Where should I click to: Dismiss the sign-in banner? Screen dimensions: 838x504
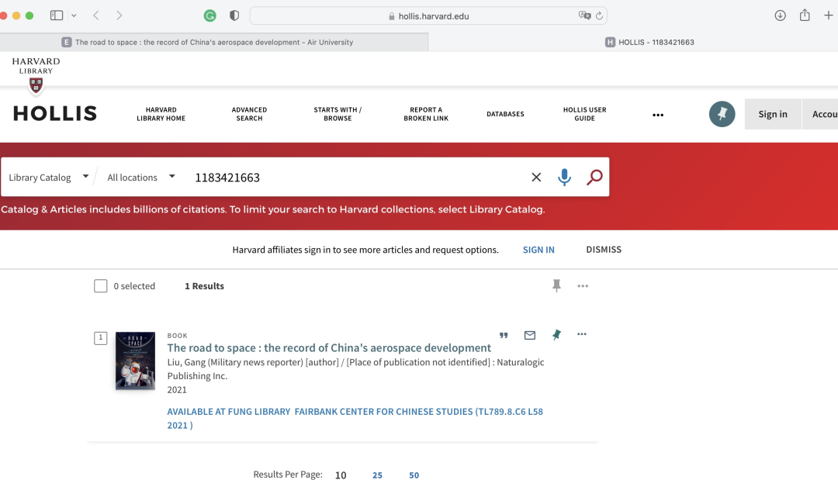604,250
